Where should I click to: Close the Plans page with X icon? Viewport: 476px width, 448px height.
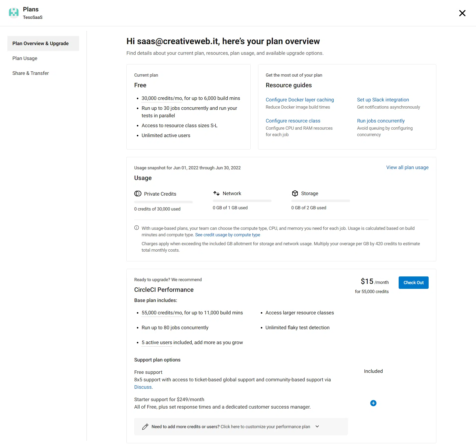[x=462, y=13]
